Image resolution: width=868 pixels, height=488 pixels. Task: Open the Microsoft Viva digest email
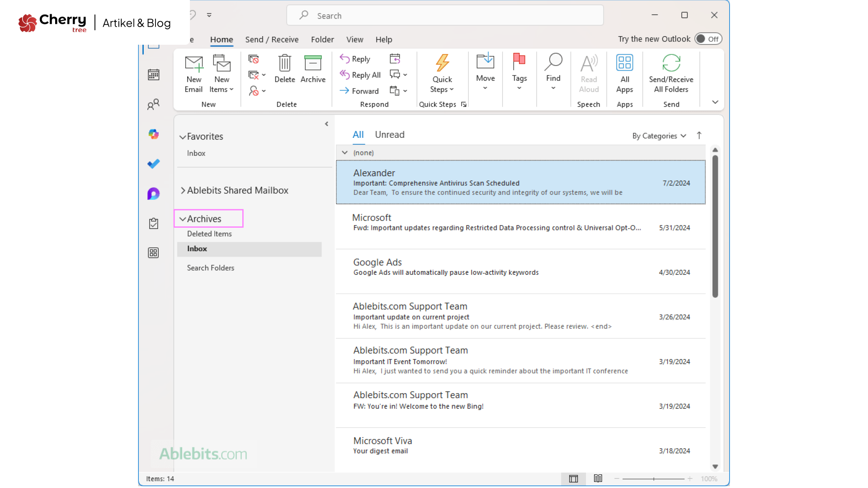[x=520, y=450]
